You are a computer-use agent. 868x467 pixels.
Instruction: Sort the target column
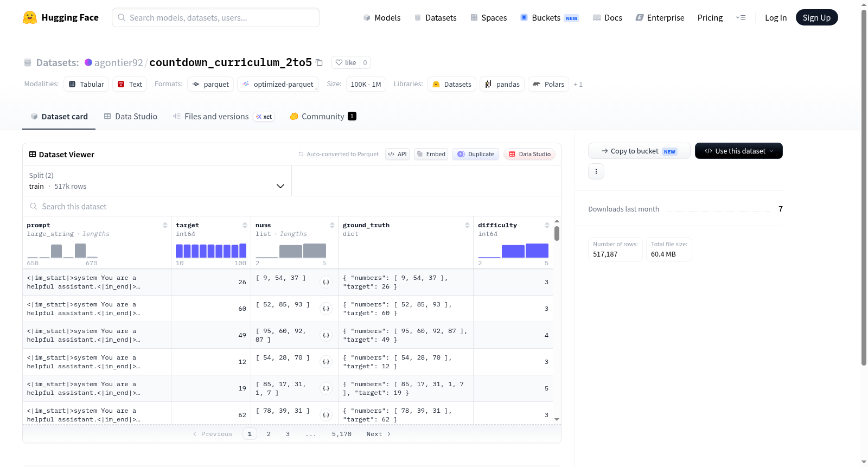click(245, 225)
